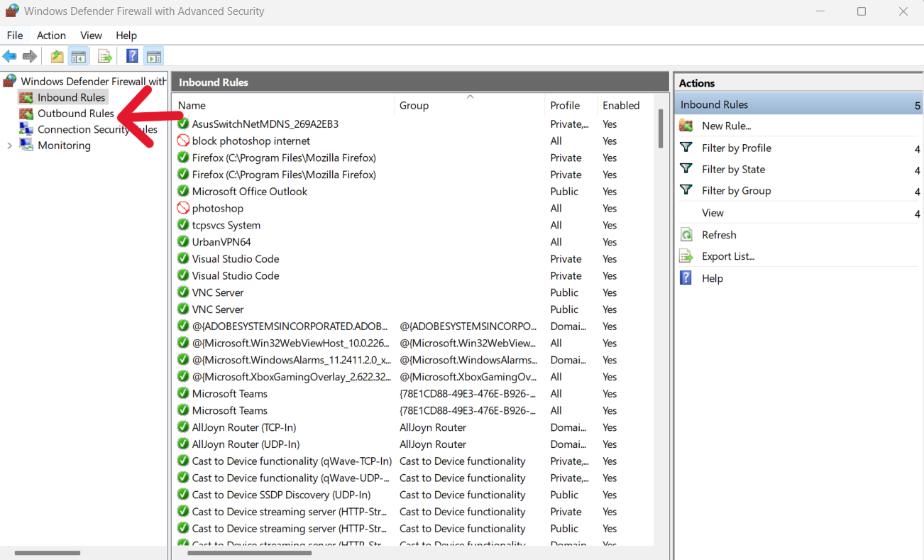Click the funnel icon beside Filter by Profile
The image size is (924, 560).
pos(686,148)
